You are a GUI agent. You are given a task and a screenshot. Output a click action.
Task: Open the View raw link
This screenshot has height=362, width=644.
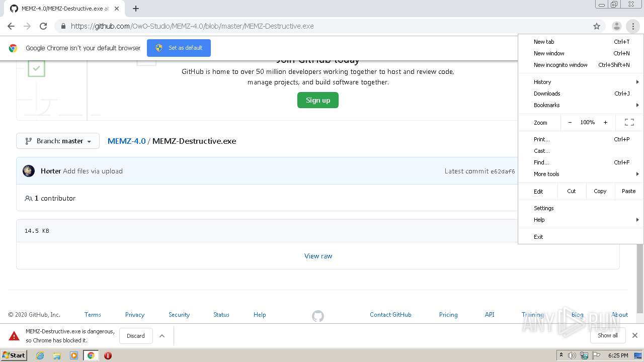point(318,256)
